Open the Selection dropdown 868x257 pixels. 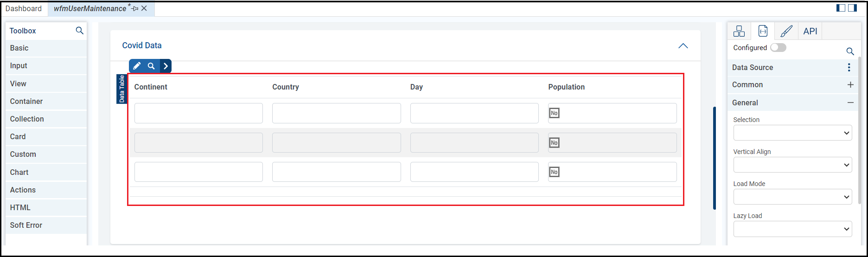tap(792, 133)
